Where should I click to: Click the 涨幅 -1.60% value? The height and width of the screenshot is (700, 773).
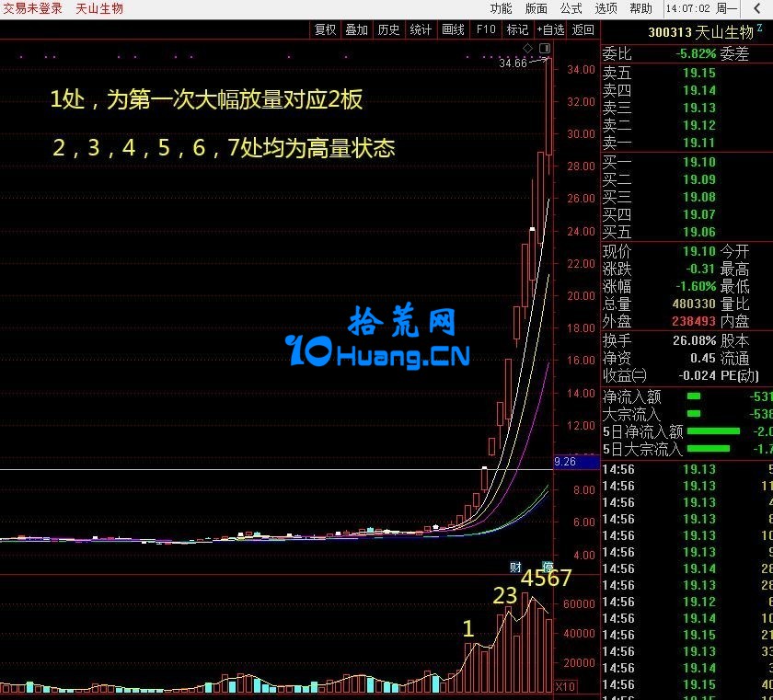click(x=696, y=286)
